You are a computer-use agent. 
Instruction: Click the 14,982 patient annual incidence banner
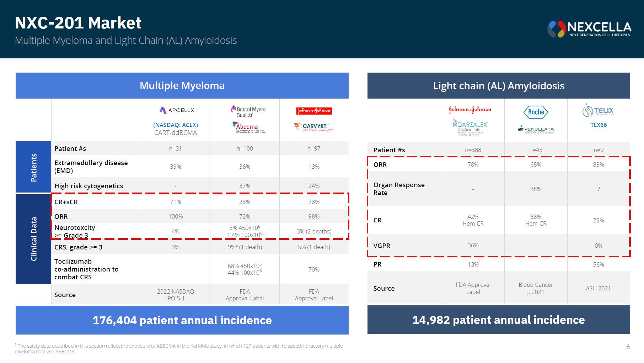click(x=499, y=320)
